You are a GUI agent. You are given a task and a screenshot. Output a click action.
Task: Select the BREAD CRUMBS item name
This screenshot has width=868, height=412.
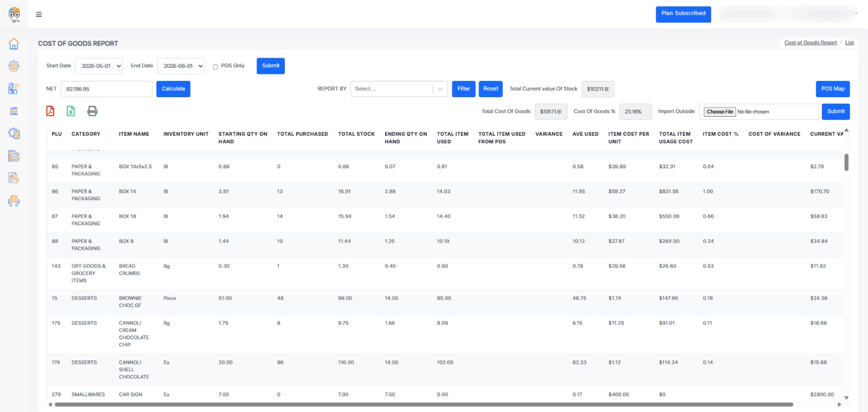pyautogui.click(x=130, y=270)
